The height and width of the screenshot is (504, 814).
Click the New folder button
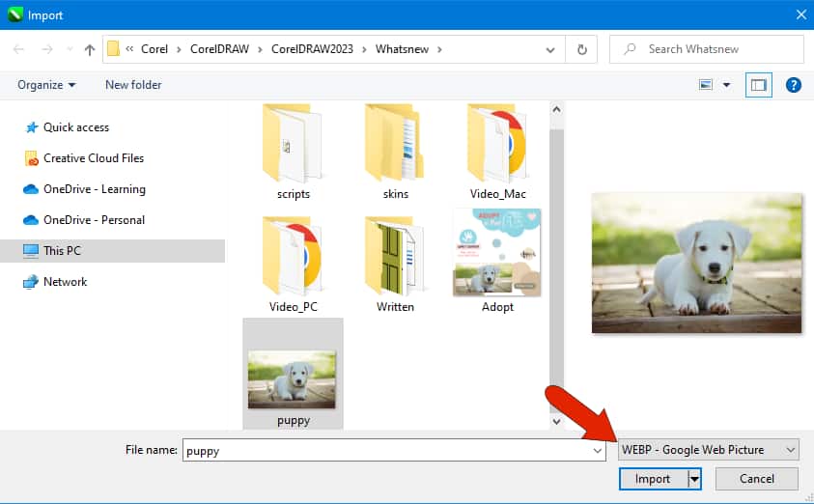133,85
